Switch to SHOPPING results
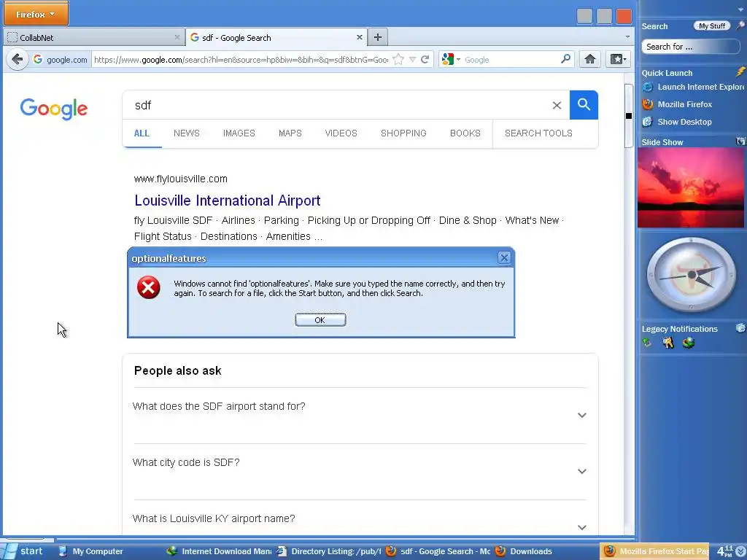The height and width of the screenshot is (560, 747). [x=403, y=133]
